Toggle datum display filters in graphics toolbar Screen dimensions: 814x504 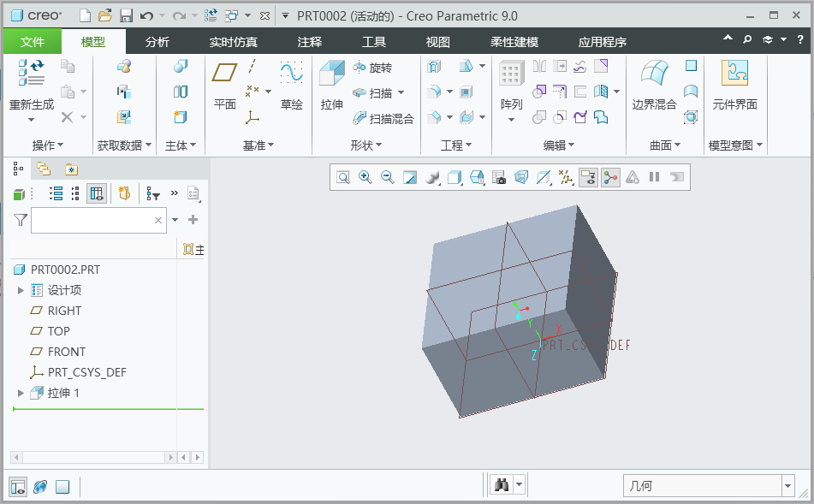[x=566, y=177]
